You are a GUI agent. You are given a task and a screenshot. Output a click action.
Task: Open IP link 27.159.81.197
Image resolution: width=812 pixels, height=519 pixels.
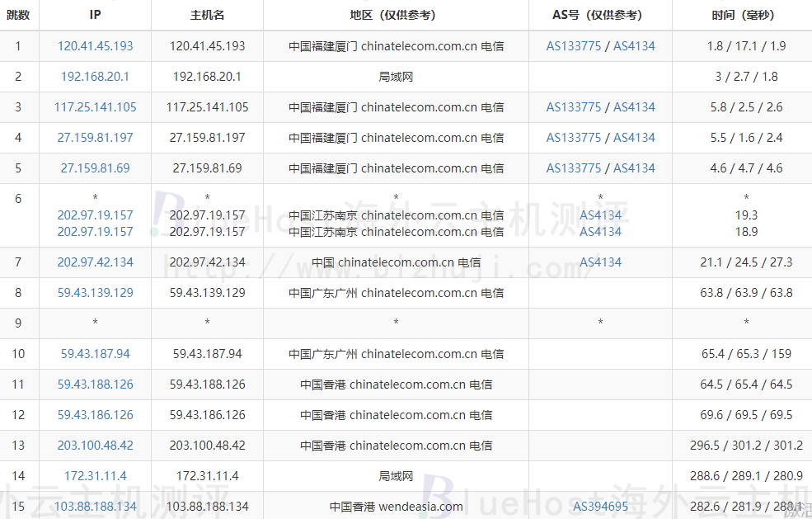point(96,138)
